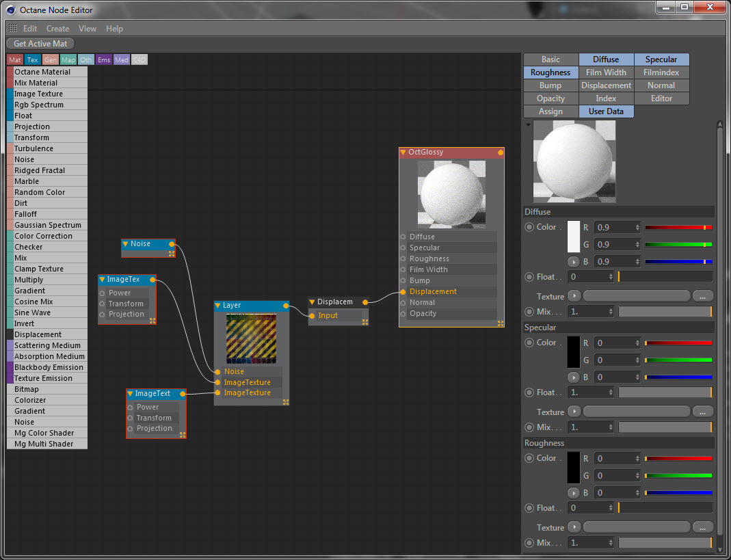Click the Input port on Displacem node
The width and height of the screenshot is (731, 560).
312,316
